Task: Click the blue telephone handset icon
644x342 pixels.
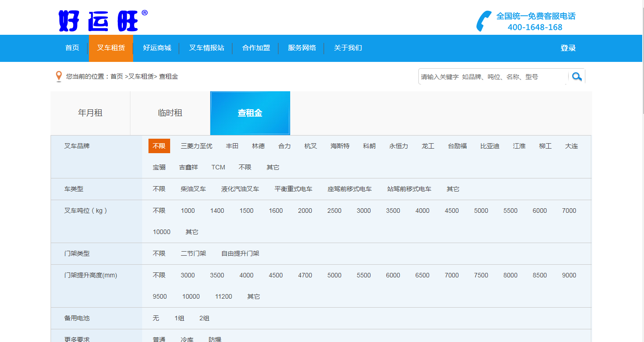Action: pyautogui.click(x=484, y=21)
